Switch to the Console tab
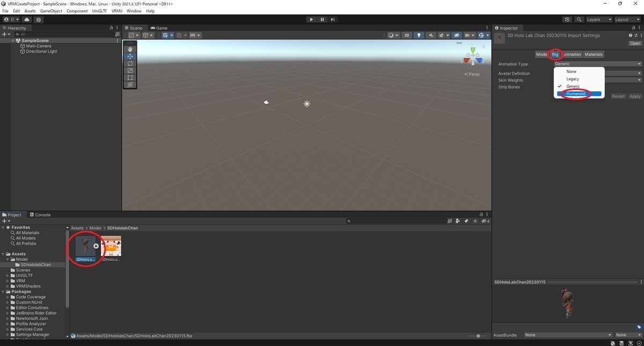644x346 pixels. point(40,215)
